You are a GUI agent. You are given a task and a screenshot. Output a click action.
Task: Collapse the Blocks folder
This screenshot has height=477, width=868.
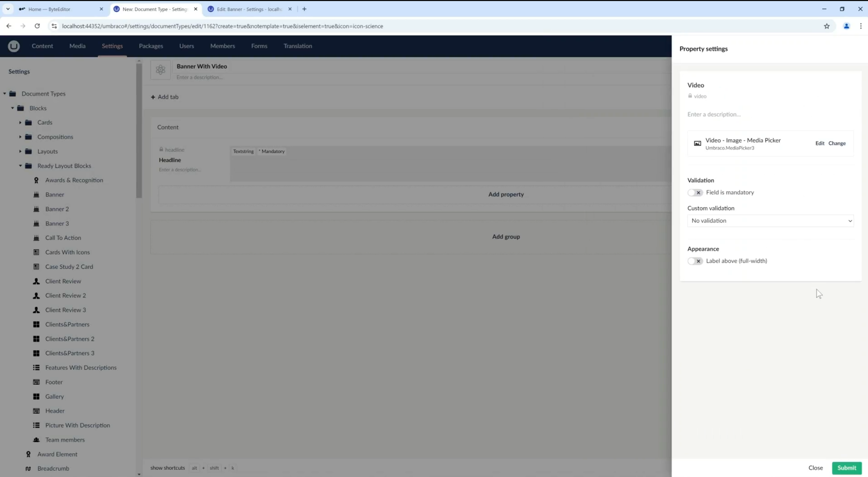[x=13, y=108]
